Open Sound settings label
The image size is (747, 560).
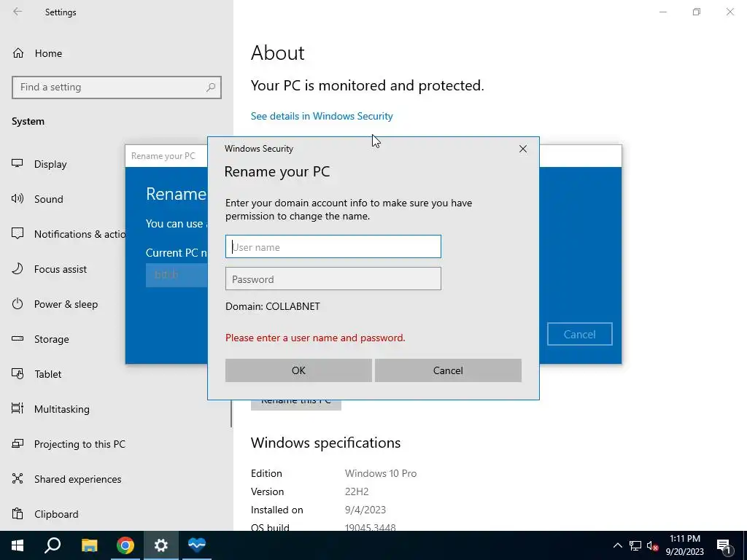(x=49, y=199)
